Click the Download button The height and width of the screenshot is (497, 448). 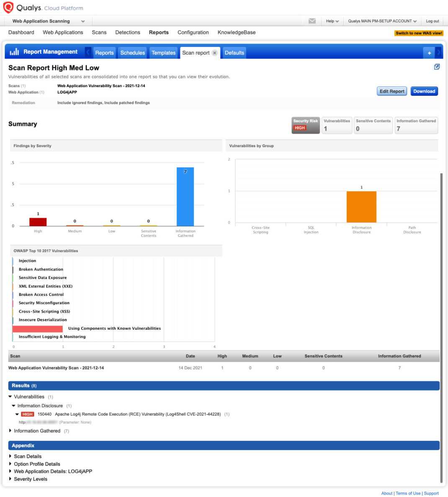click(x=424, y=91)
